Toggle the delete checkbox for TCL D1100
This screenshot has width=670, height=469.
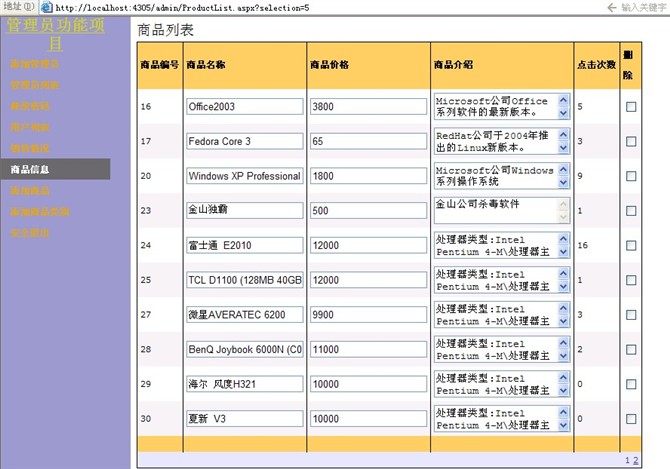[x=631, y=280]
